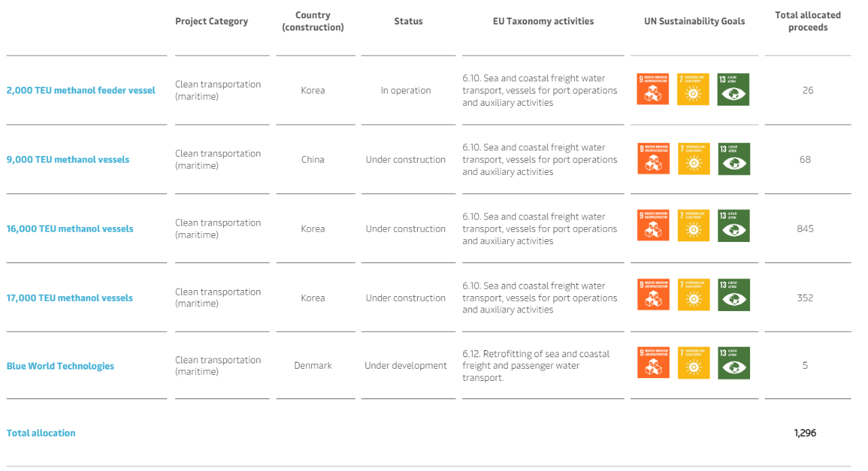Click SDG 7 sun icon in Blue World Technologies row
The height and width of the screenshot is (471, 868).
[694, 363]
